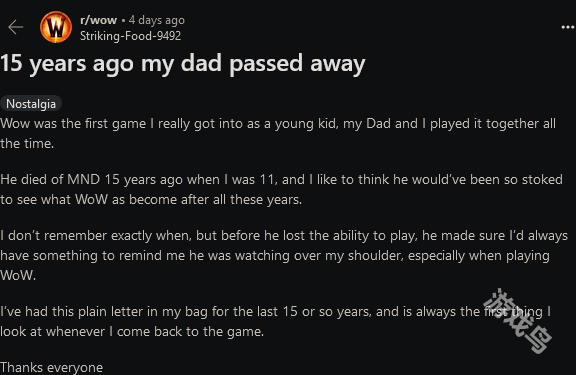This screenshot has height=375, width=576.
Task: Click the word 'MND' in the post
Action: pos(83,180)
